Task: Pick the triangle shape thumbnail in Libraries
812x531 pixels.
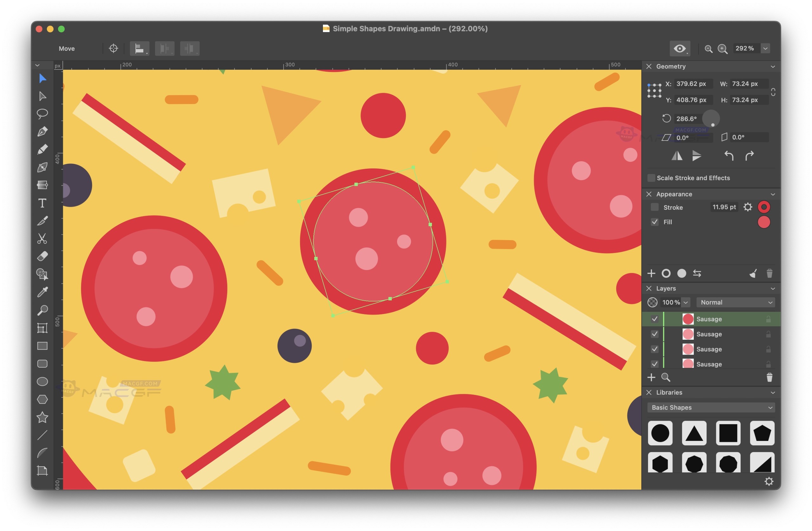Action: click(694, 433)
